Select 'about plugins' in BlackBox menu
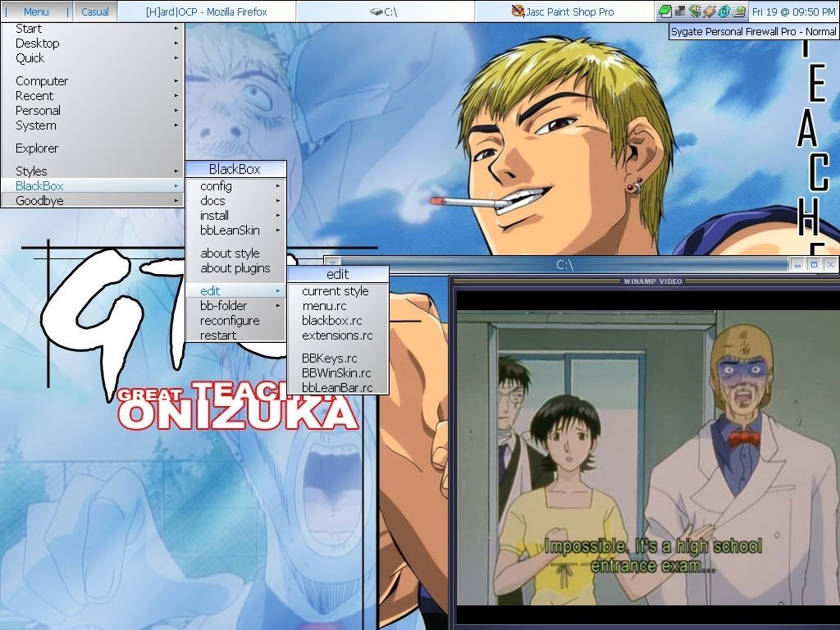 [235, 268]
